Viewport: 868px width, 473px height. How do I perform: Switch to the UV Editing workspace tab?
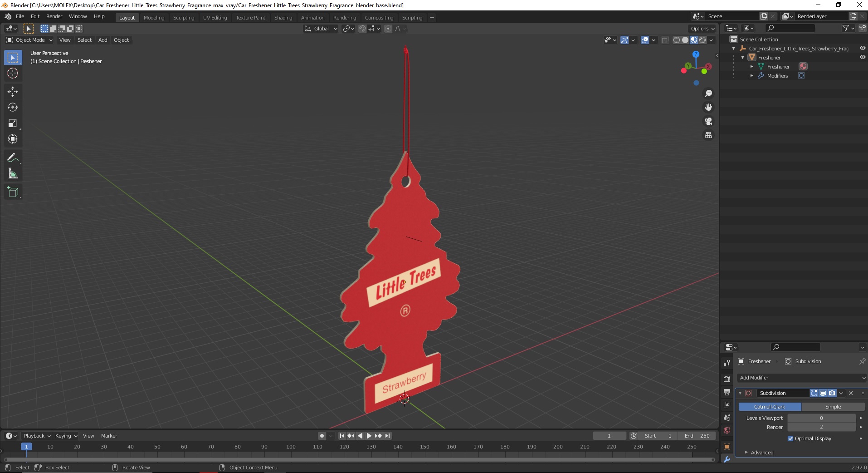click(x=215, y=18)
